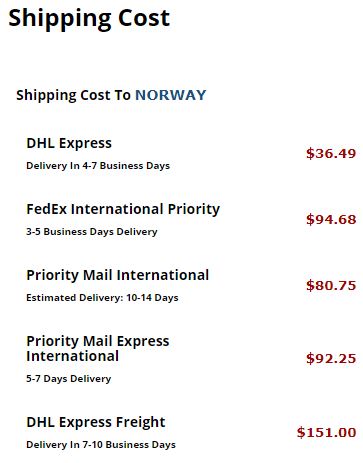Click the word International under Priority Mail Express
This screenshot has height=463, width=363.
pos(72,356)
